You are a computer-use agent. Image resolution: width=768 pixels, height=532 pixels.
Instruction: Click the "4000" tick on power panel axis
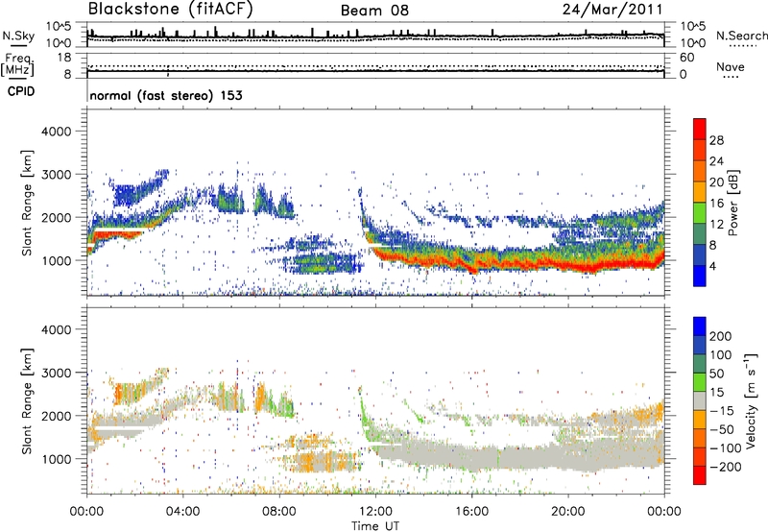(56, 132)
